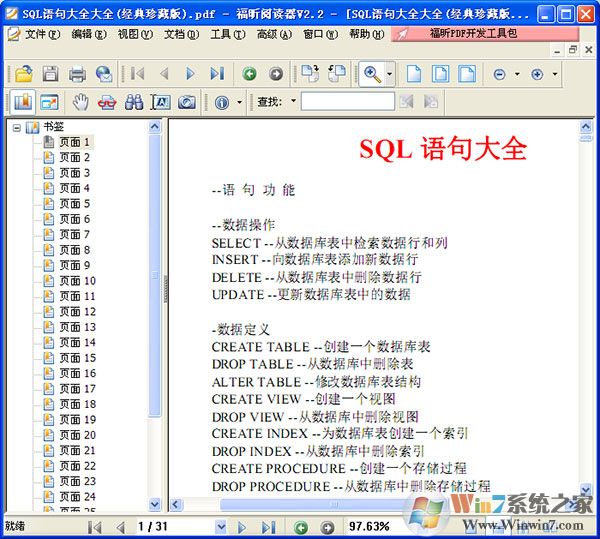Click the zoom out minus icon
Viewport: 600px width, 539px height.
click(499, 74)
